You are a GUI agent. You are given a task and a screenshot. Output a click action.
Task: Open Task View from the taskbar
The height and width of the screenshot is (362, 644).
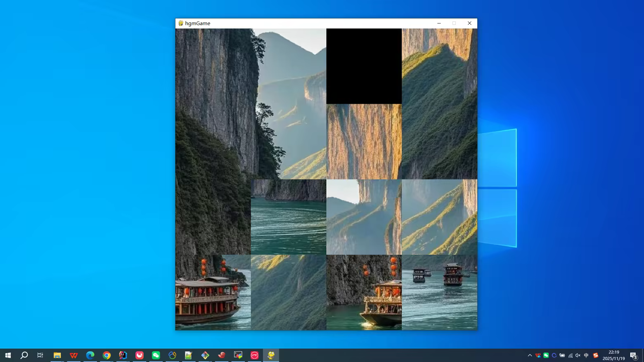click(40, 355)
